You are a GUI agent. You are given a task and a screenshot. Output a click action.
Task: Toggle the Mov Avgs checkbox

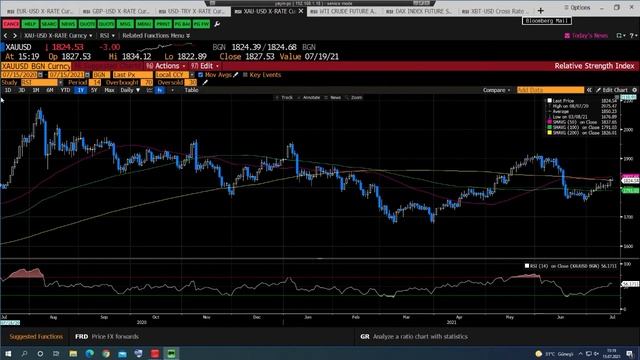pyautogui.click(x=200, y=75)
